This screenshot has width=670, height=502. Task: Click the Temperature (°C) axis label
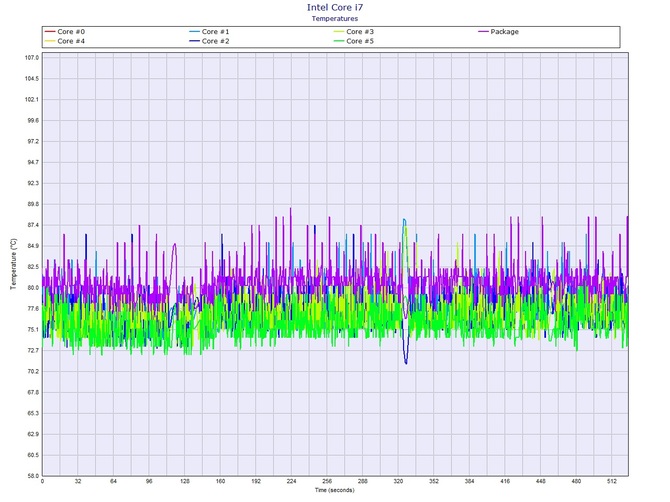pos(13,264)
